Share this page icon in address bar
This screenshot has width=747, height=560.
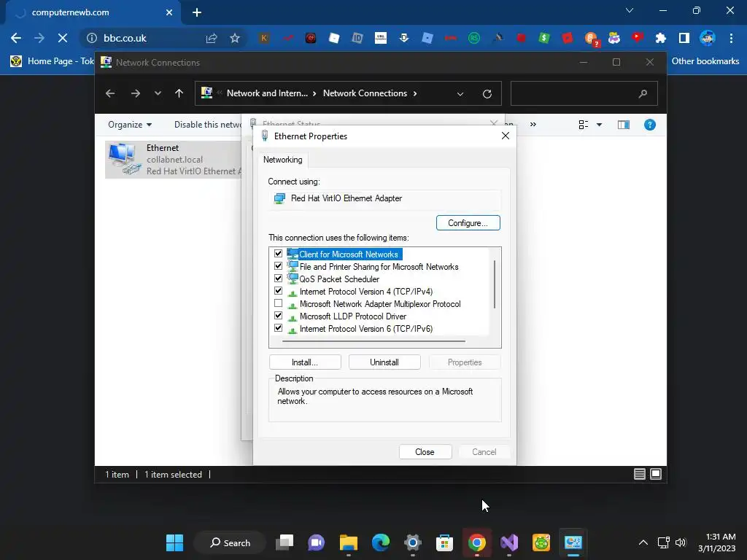[x=212, y=38]
